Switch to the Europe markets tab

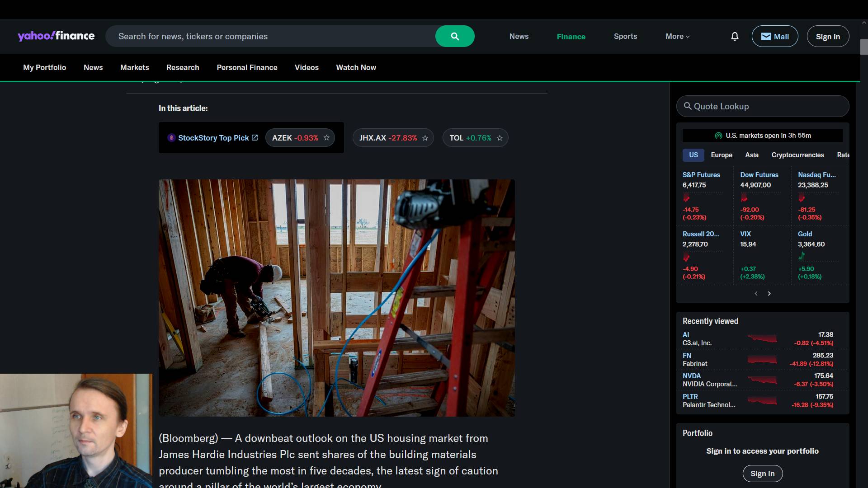[721, 155]
